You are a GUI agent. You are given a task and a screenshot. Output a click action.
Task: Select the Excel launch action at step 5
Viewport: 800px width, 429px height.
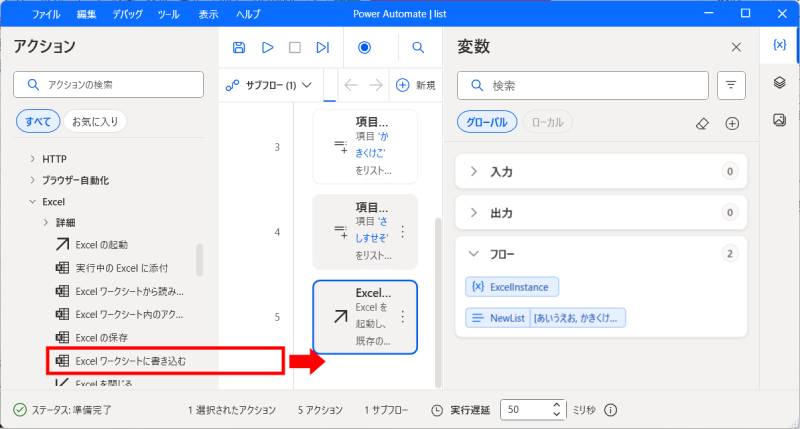tap(365, 317)
